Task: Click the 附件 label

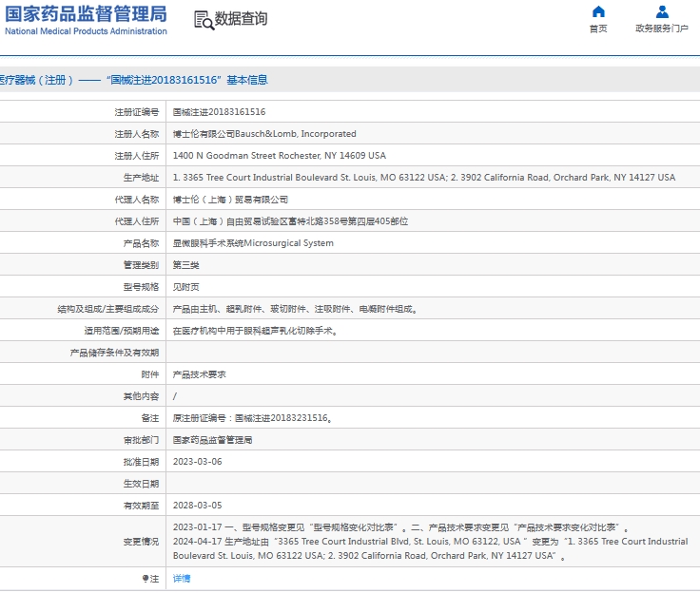Action: tap(150, 374)
